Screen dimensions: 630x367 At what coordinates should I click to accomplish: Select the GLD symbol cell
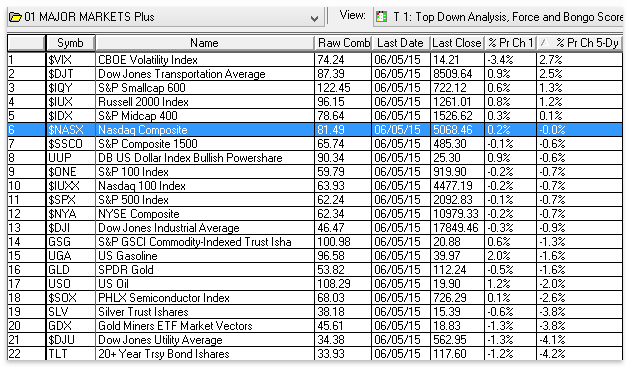[x=71, y=270]
